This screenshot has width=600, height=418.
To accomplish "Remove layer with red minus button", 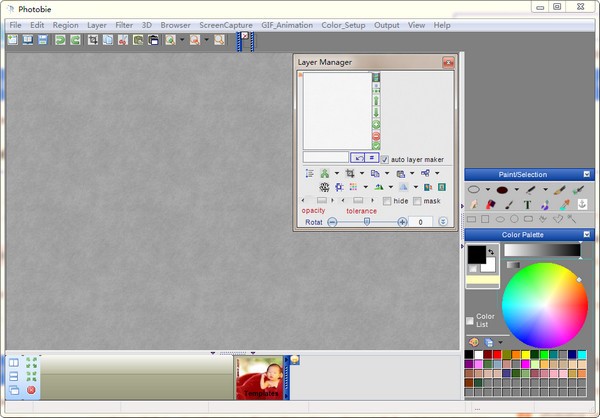I will 376,136.
